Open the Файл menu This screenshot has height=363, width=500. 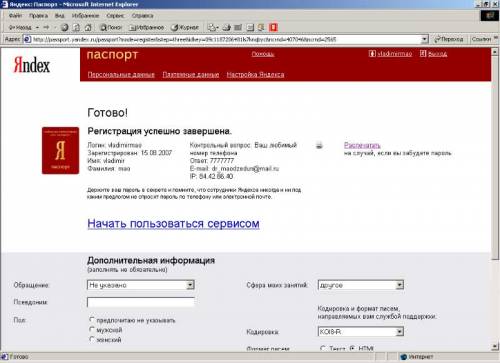pos(15,16)
